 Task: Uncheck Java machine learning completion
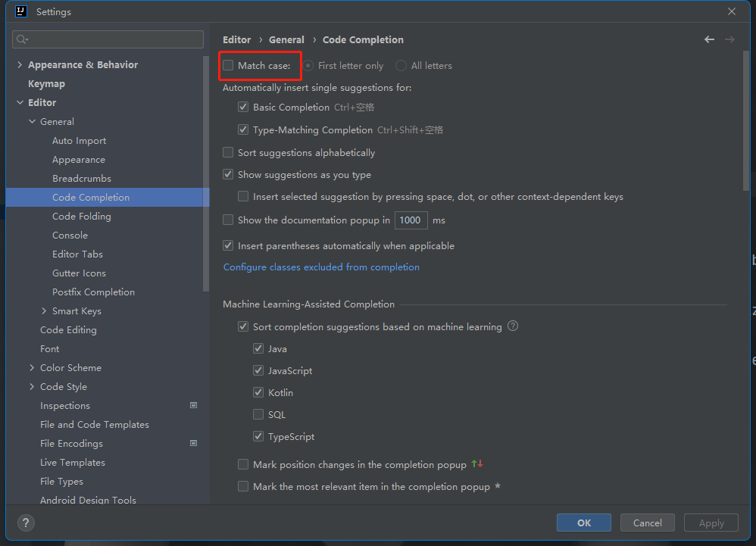258,348
